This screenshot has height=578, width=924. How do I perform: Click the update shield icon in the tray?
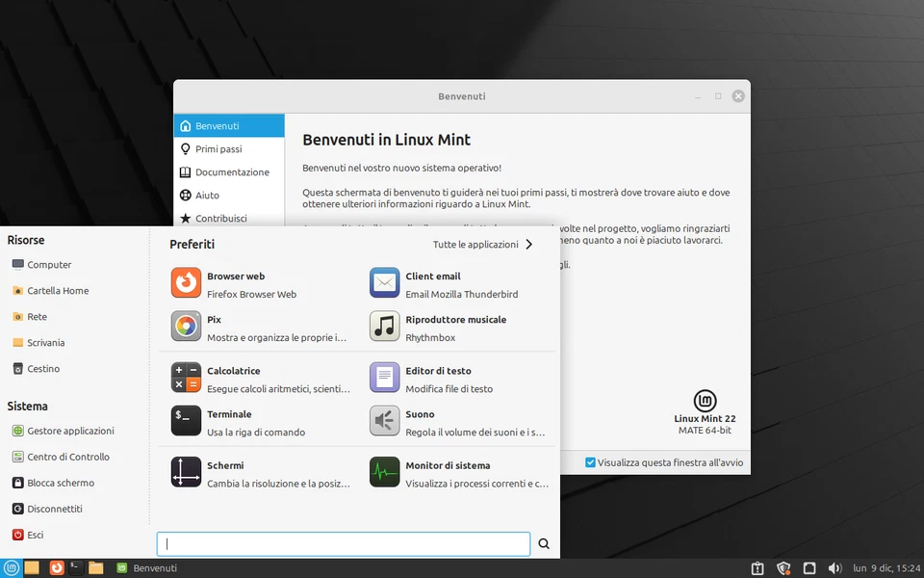tap(783, 567)
